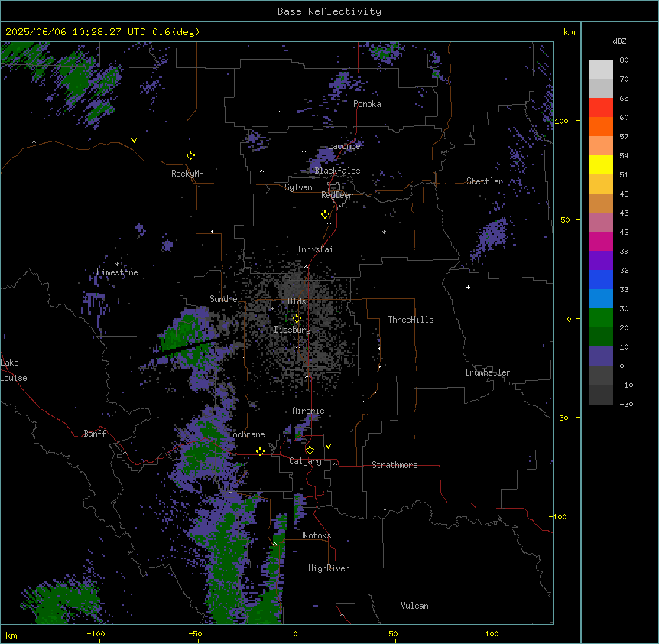Click the ThreeHills label
Viewport: 659px width, 644px height.
point(411,320)
